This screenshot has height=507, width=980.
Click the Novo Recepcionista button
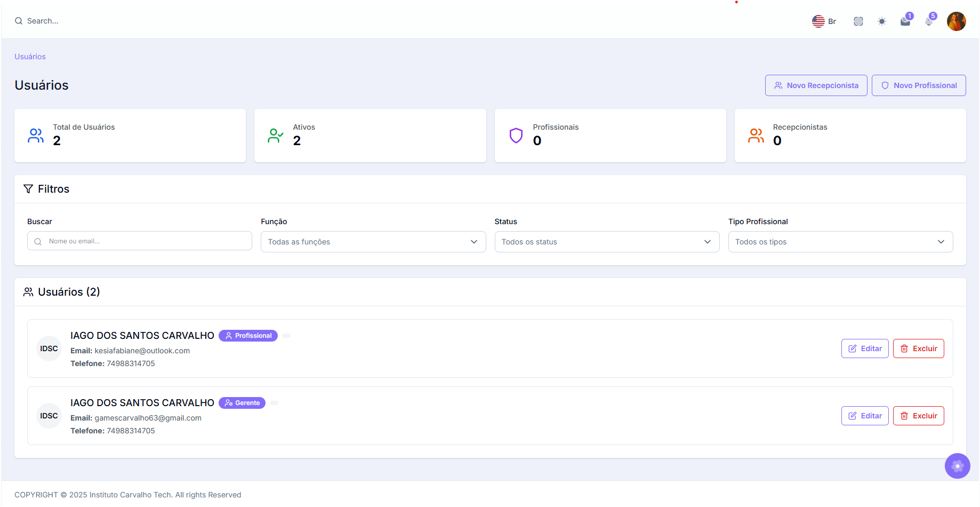(x=816, y=85)
